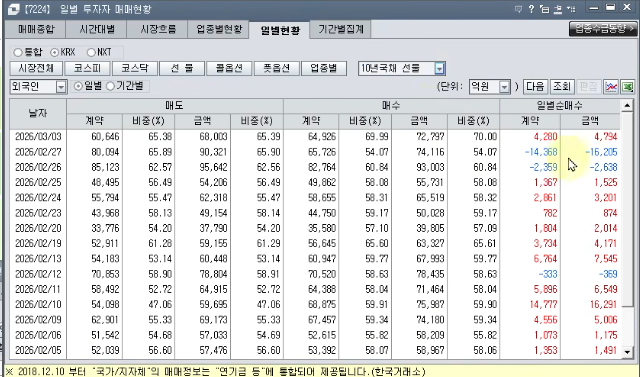Click the 2026/02/20 date cell
Viewport: 640px width, 377px height.
pyautogui.click(x=38, y=228)
